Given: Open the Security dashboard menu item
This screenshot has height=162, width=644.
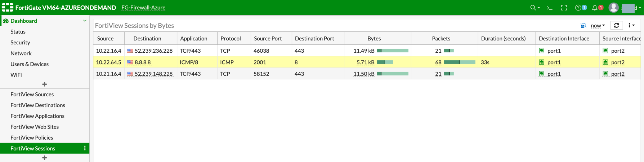Looking at the screenshot, I should pos(20,42).
